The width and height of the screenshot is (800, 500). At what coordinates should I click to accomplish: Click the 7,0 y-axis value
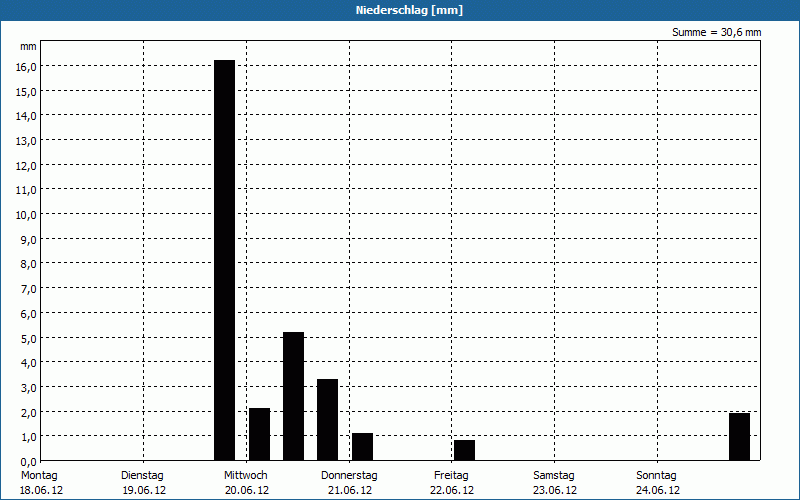click(29, 289)
